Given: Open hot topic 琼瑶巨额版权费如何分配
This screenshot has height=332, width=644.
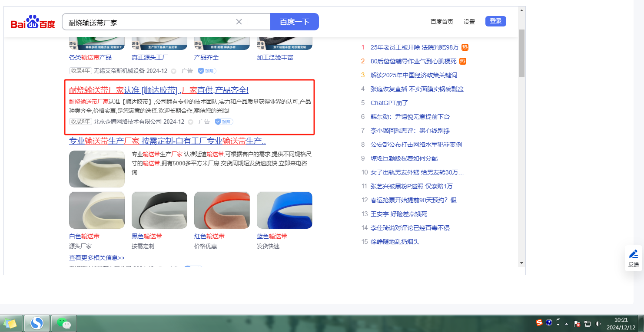Looking at the screenshot, I should pos(404,158).
